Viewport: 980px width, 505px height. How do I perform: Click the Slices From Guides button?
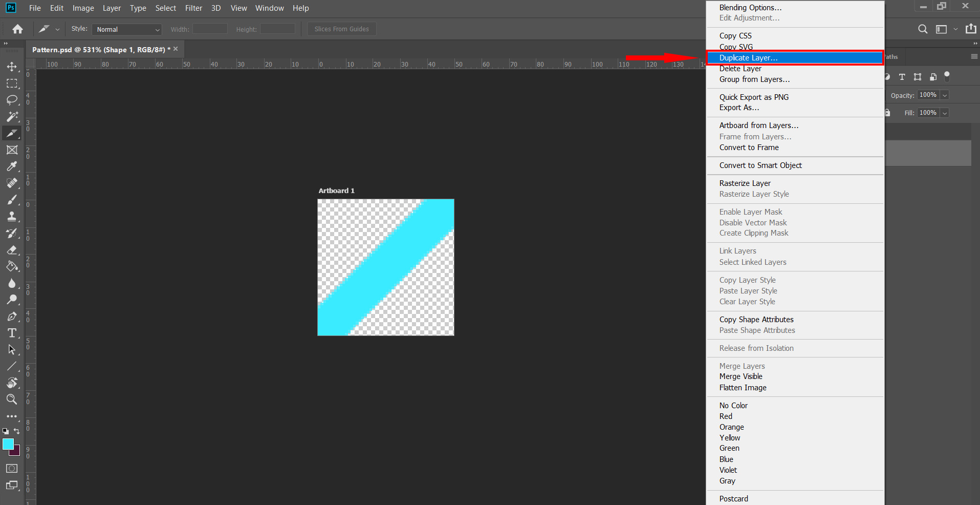tap(341, 29)
